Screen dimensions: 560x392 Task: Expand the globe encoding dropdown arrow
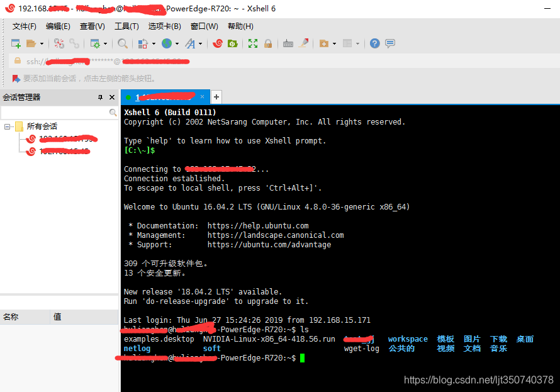pos(177,43)
